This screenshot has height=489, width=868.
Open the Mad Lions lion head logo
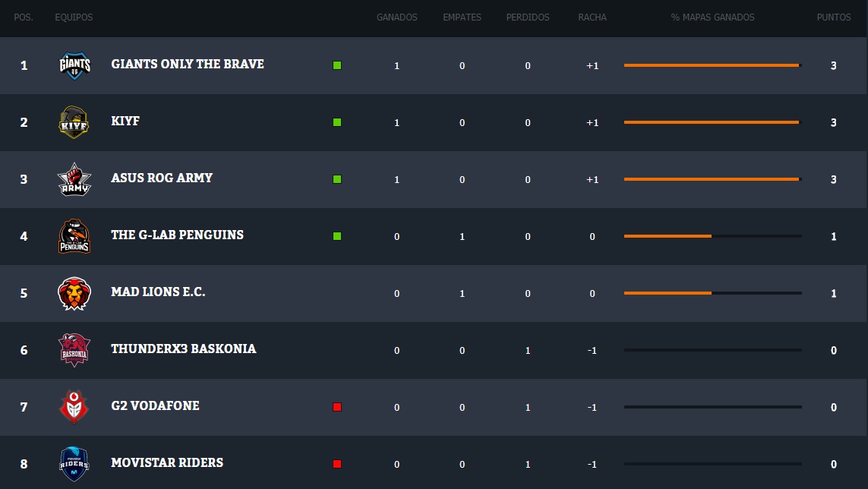coord(74,293)
